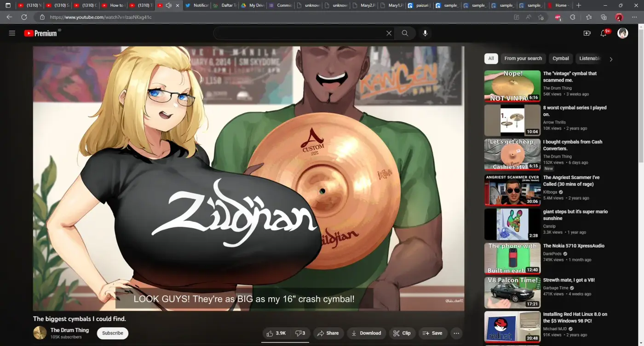Open the browser Favorites star-list icon

pyautogui.click(x=589, y=17)
